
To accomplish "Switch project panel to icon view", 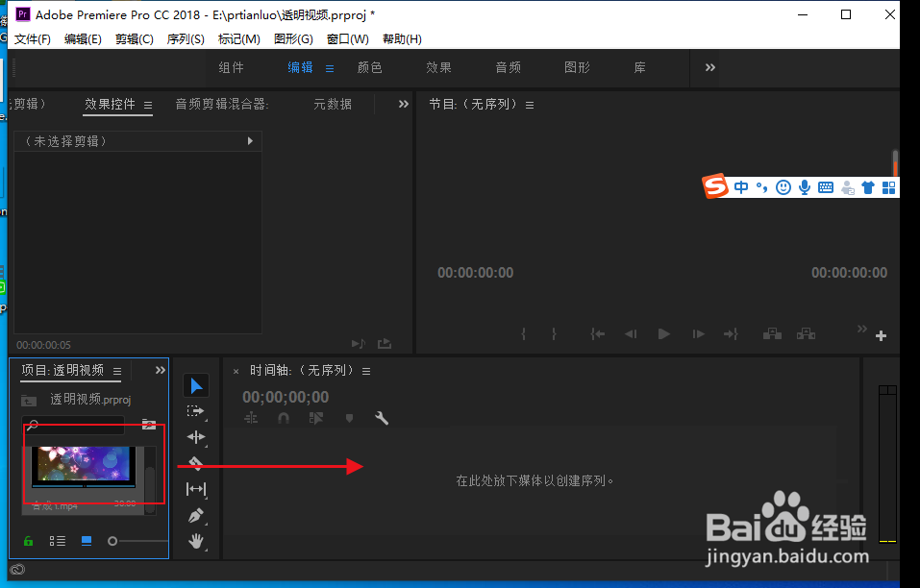I will (85, 541).
